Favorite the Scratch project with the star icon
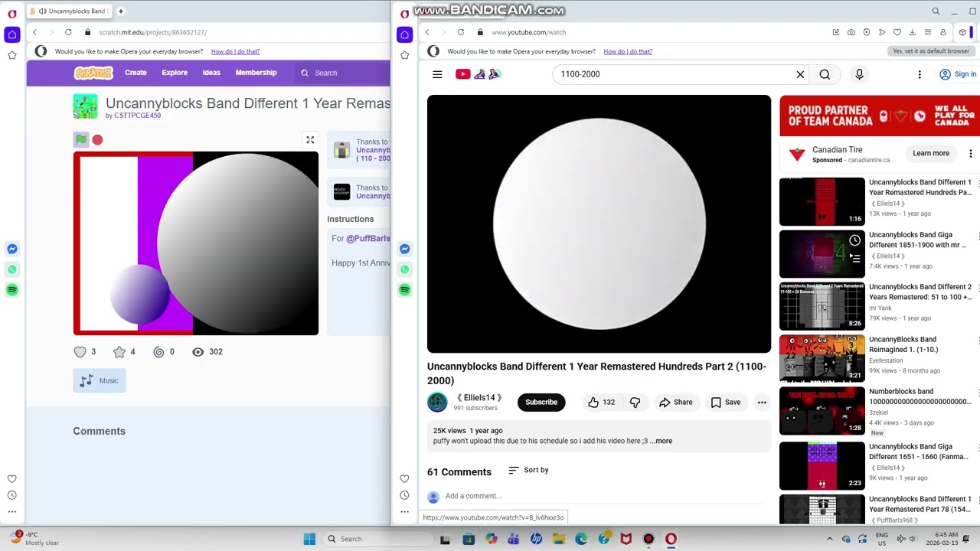 (x=119, y=352)
